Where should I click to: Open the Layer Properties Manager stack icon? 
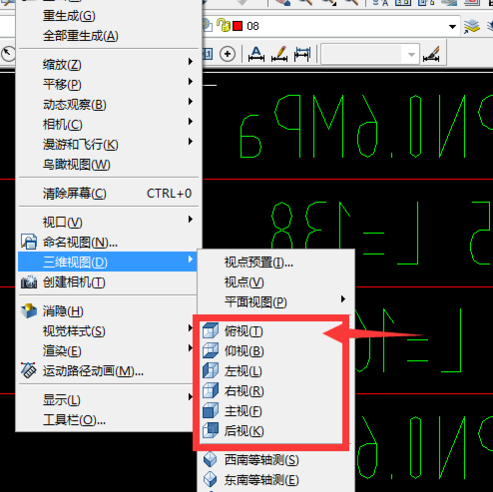[472, 26]
